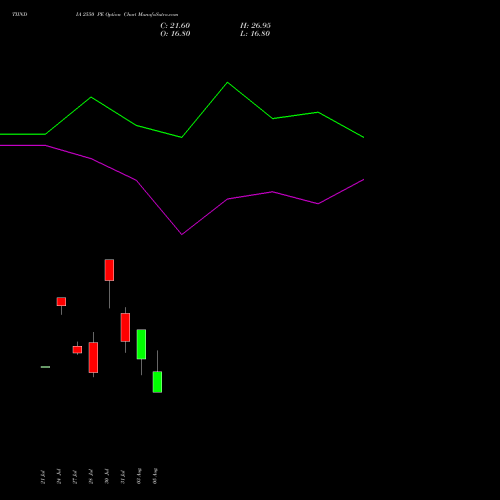Select the 27 Jul small red candlestick
The image size is (500, 500).
coord(77,349)
